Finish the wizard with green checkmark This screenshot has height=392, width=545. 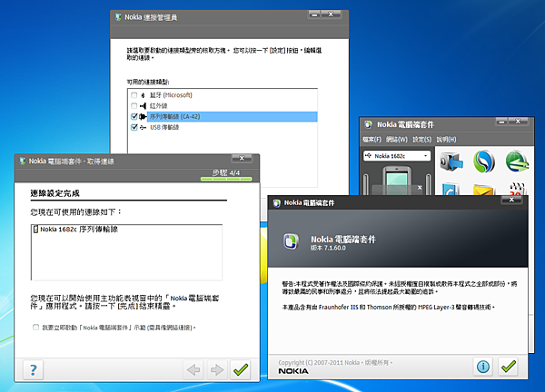(241, 370)
